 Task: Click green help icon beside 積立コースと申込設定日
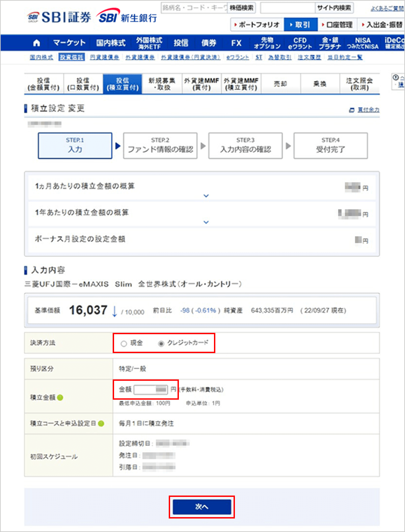point(101,423)
